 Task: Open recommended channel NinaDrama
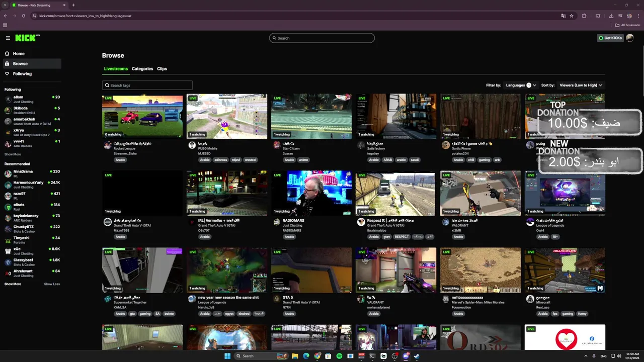[32, 173]
